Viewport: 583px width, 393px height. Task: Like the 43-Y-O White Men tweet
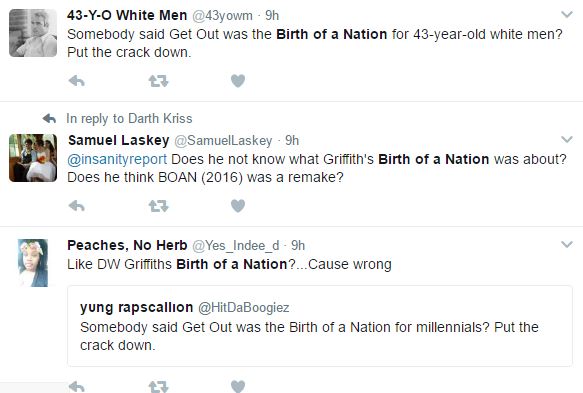(238, 81)
